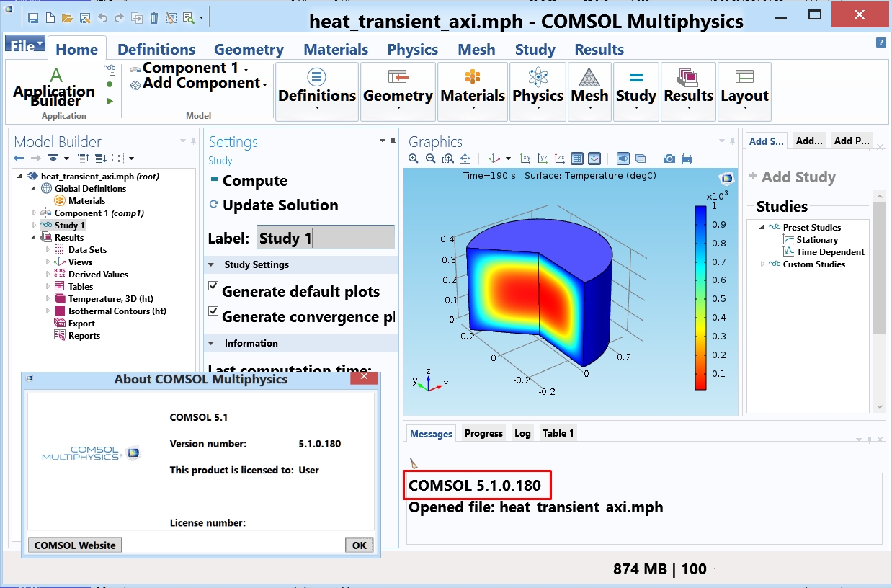
Task: Collapse all nodes in Model Builder toolbar
Action: tap(84, 158)
